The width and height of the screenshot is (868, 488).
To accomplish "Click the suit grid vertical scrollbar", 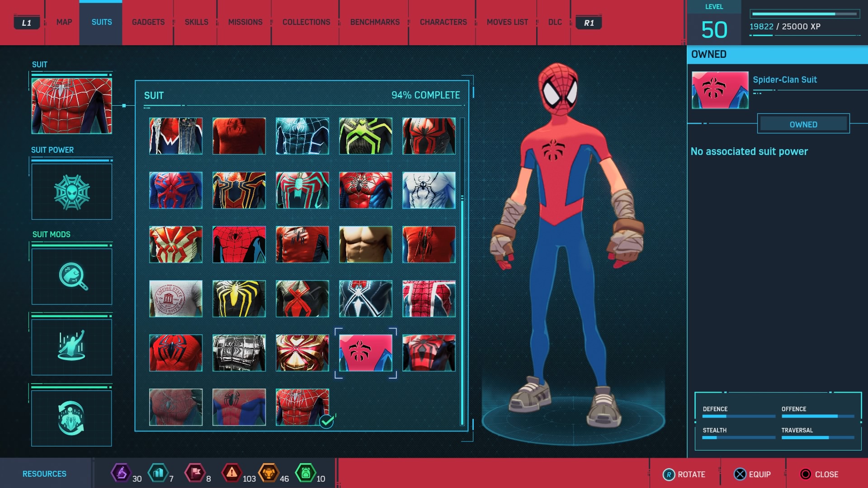I will click(462, 271).
